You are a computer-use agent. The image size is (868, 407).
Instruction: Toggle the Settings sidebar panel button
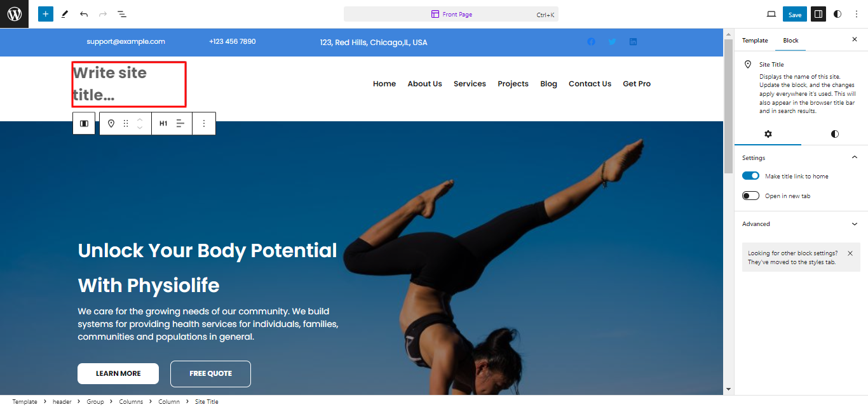pos(818,14)
